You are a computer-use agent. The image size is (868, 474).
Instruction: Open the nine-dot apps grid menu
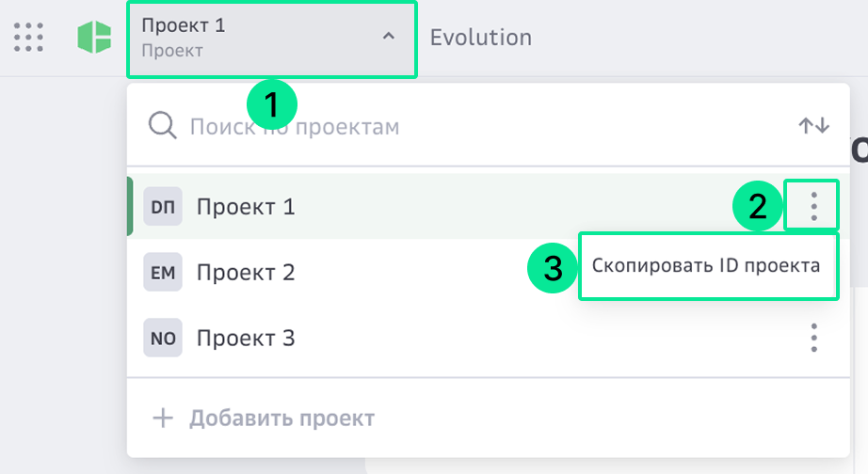[28, 37]
